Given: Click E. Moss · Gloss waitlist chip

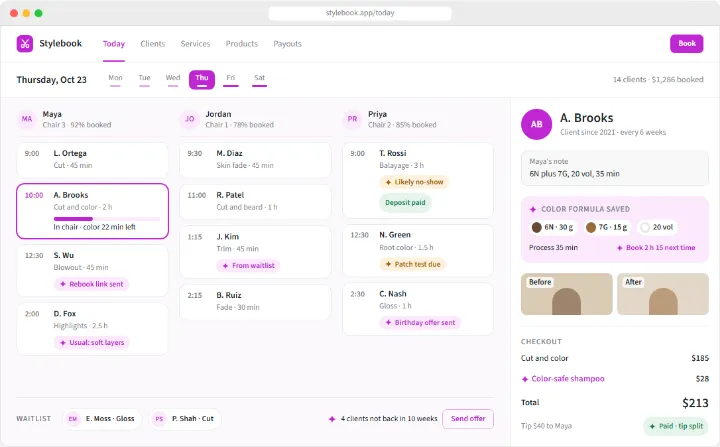Looking at the screenshot, I should tap(101, 419).
